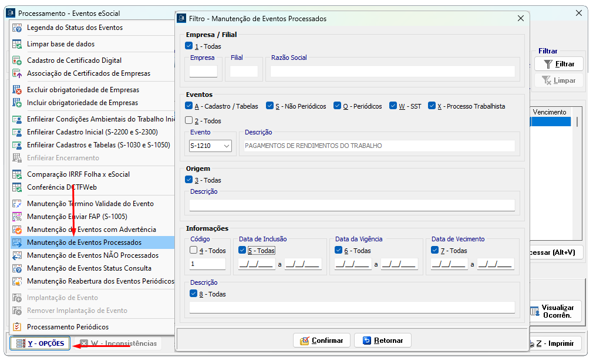Open the Y - OPÇÕES menu button
This screenshot has width=593, height=364.
pyautogui.click(x=41, y=343)
